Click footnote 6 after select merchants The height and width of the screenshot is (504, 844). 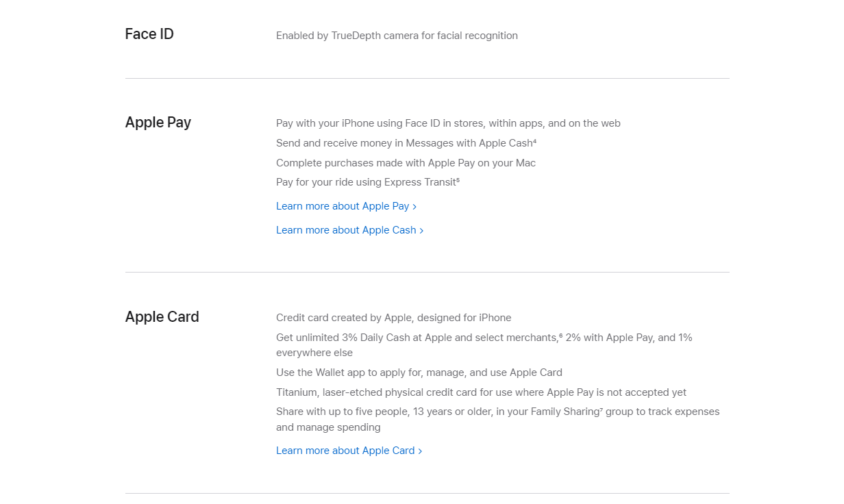coord(560,336)
